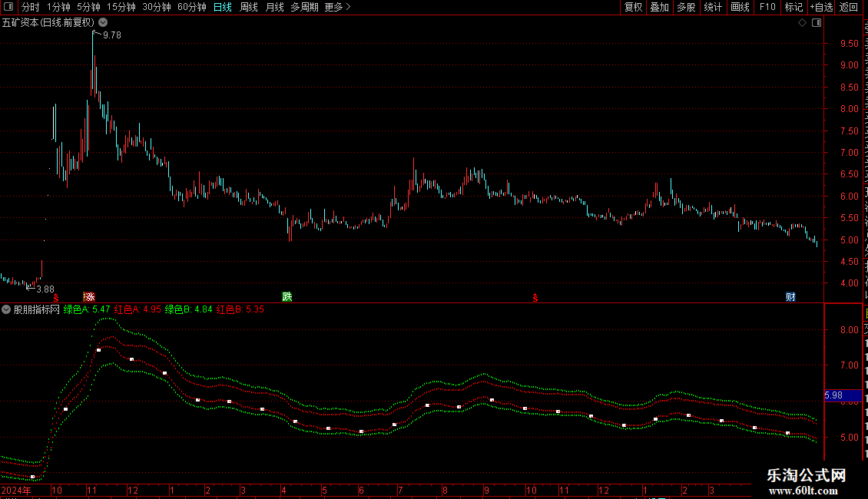Click the 2024年 label on time axis
The width and height of the screenshot is (868, 499).
(16, 491)
